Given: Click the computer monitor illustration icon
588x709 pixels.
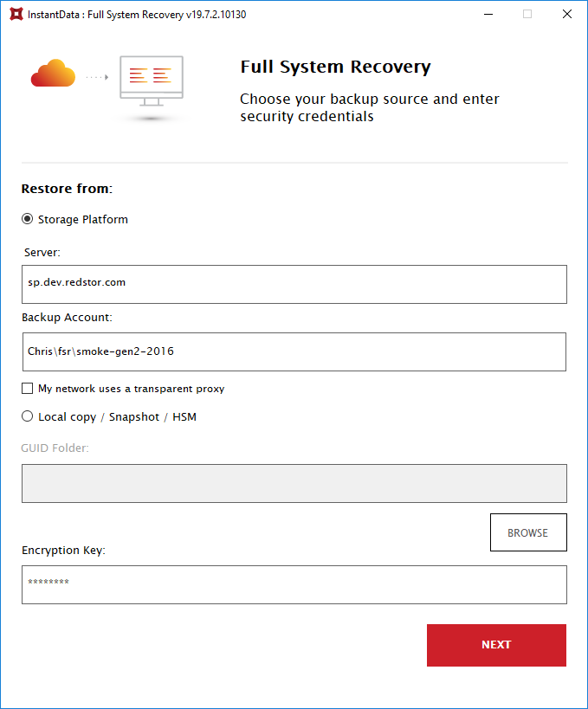Looking at the screenshot, I should (x=152, y=81).
